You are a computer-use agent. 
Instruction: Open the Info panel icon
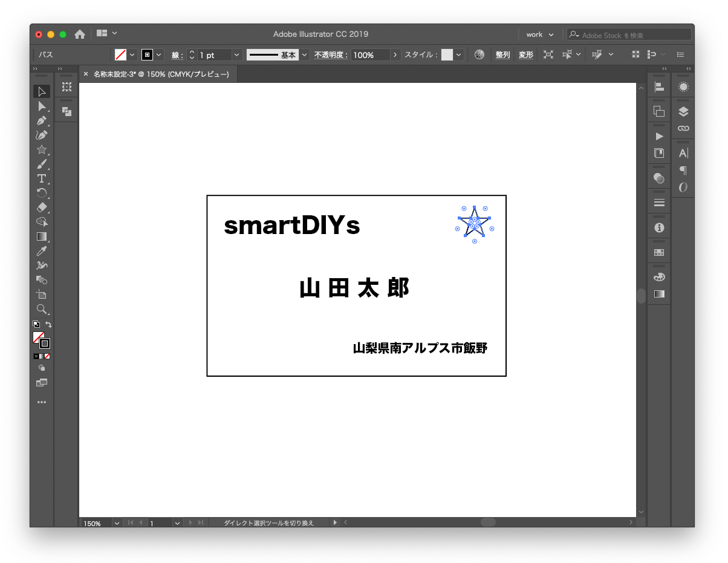(659, 228)
